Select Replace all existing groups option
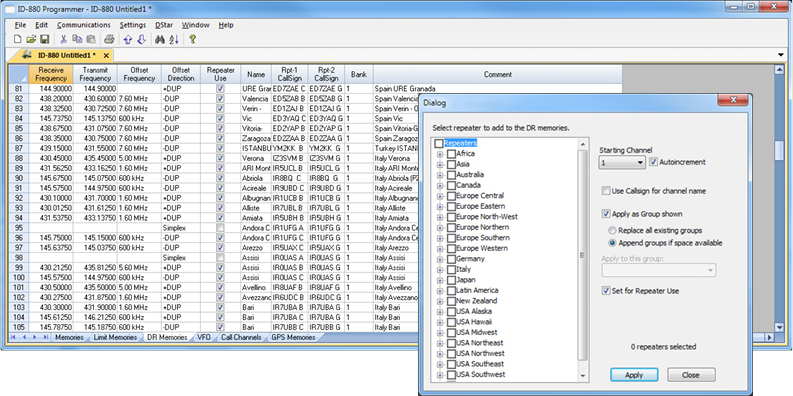This screenshot has height=396, width=793. point(612,231)
